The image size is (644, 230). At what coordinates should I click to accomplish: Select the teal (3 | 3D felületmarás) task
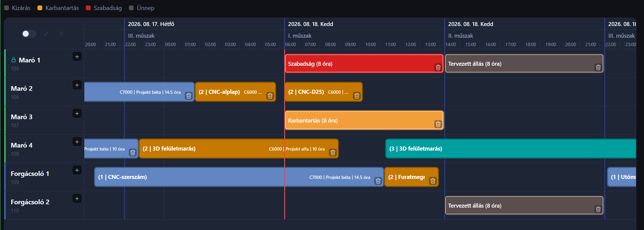[511, 149]
